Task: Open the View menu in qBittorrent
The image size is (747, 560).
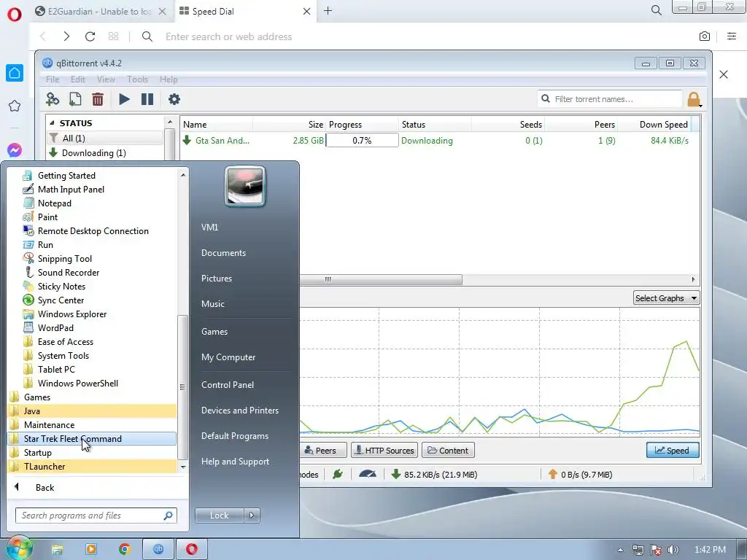Action: pos(106,79)
